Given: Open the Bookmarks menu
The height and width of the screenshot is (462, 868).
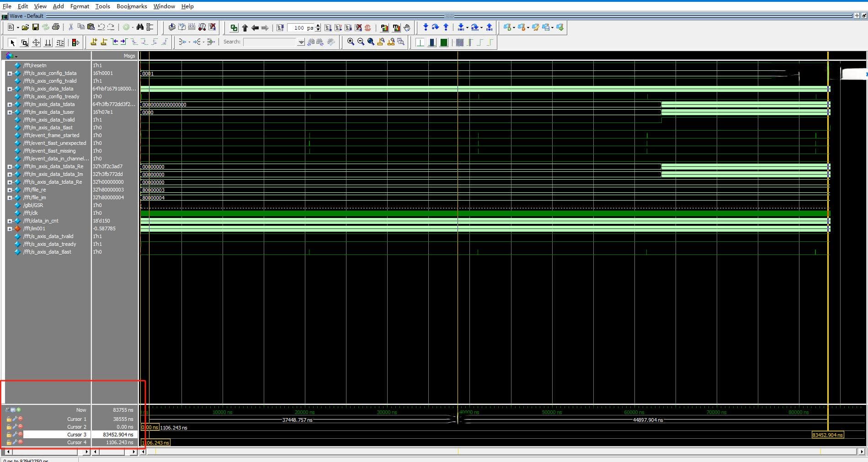Looking at the screenshot, I should (x=132, y=6).
